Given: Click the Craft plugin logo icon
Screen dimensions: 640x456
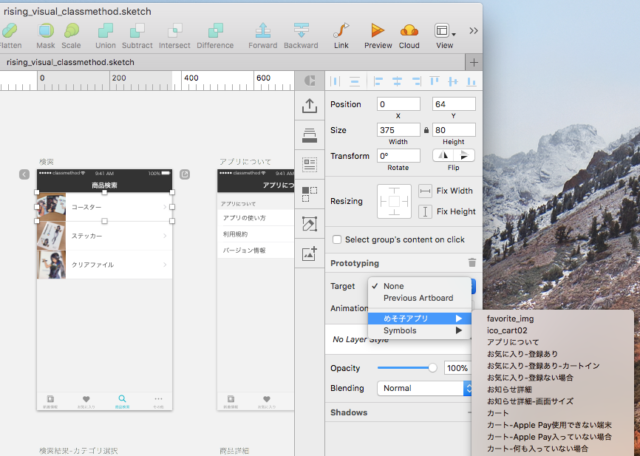Looking at the screenshot, I should click(x=310, y=81).
